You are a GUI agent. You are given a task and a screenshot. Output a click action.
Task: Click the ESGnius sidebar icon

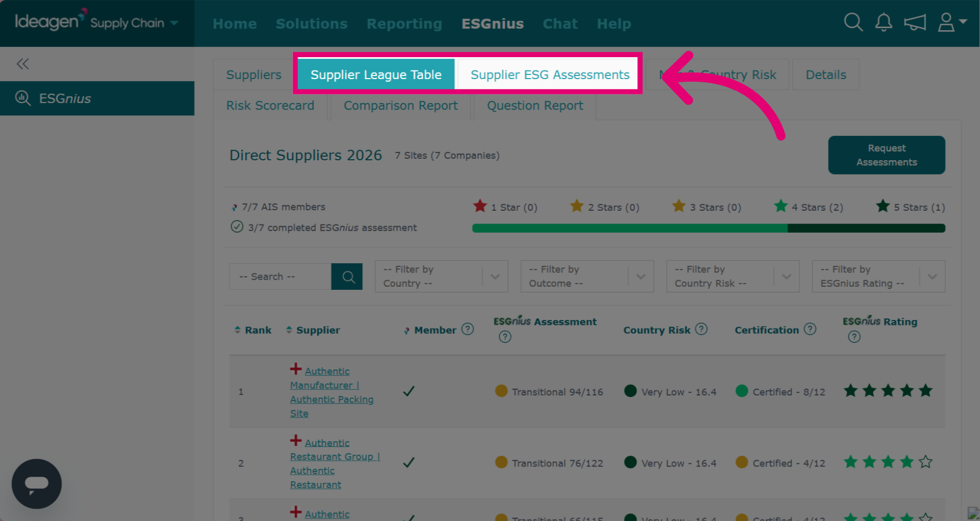(23, 97)
